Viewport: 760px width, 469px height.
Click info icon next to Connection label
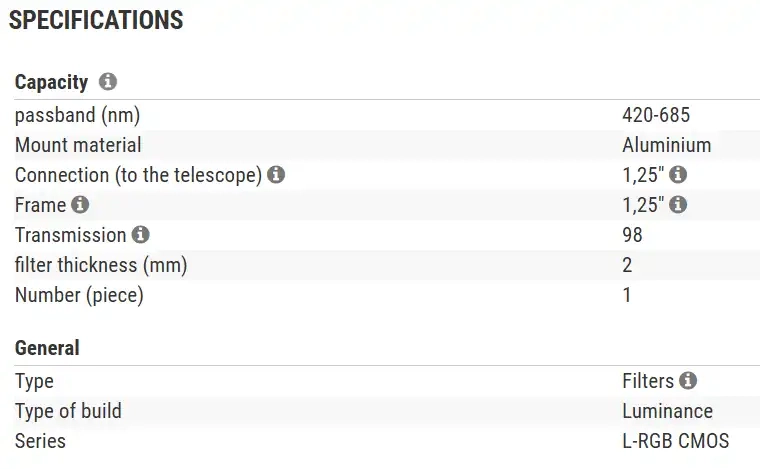(x=277, y=175)
